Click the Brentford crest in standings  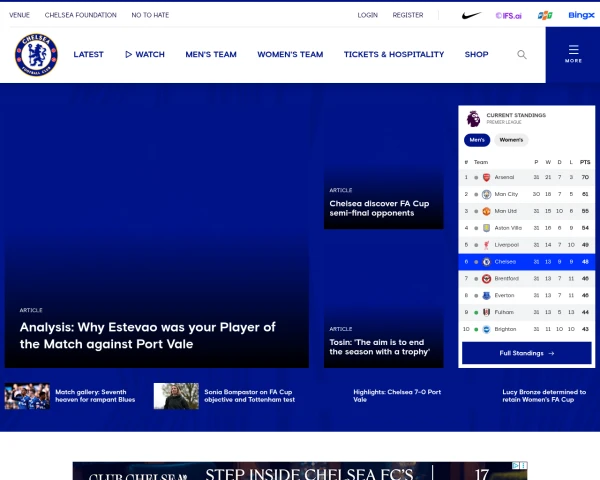pos(486,279)
